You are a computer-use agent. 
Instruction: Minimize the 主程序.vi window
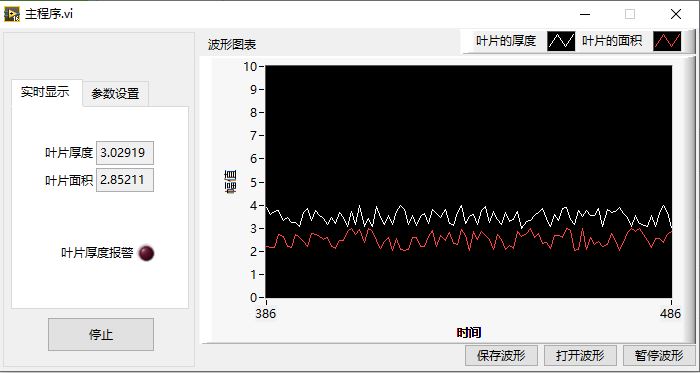(585, 14)
